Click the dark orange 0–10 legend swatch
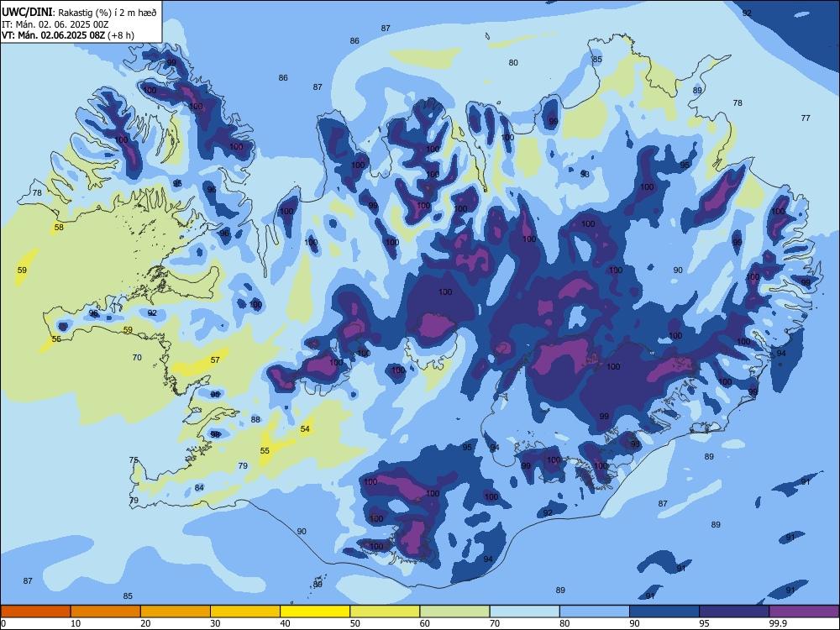 pyautogui.click(x=35, y=612)
